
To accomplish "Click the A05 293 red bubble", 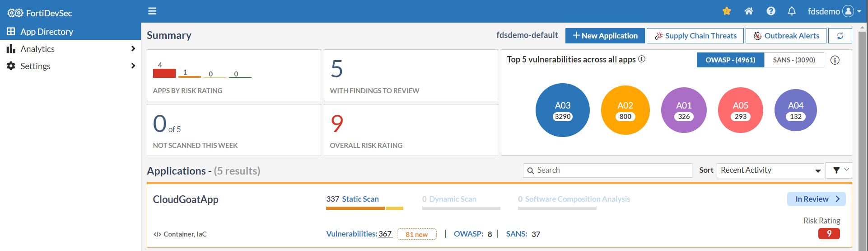I will click(741, 110).
